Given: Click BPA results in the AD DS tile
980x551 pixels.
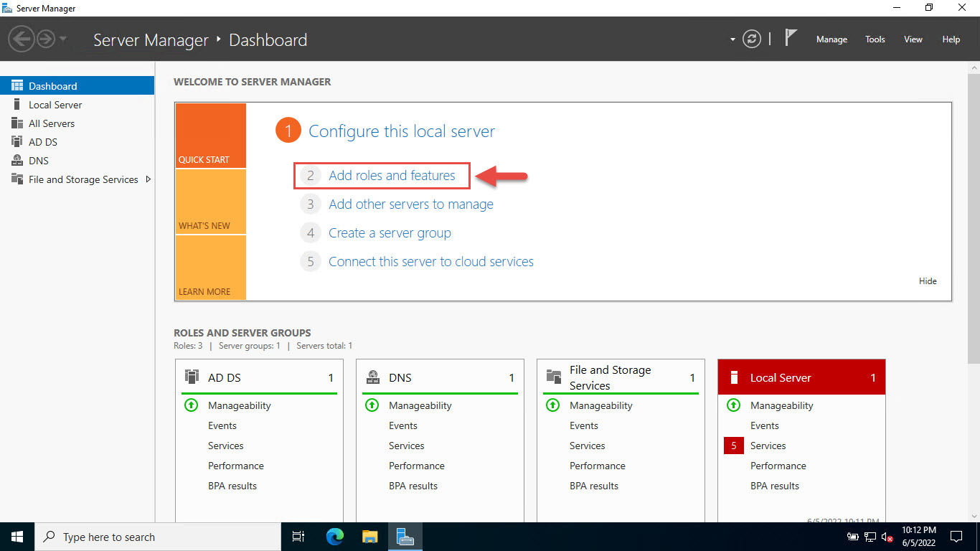Looking at the screenshot, I should pyautogui.click(x=232, y=486).
